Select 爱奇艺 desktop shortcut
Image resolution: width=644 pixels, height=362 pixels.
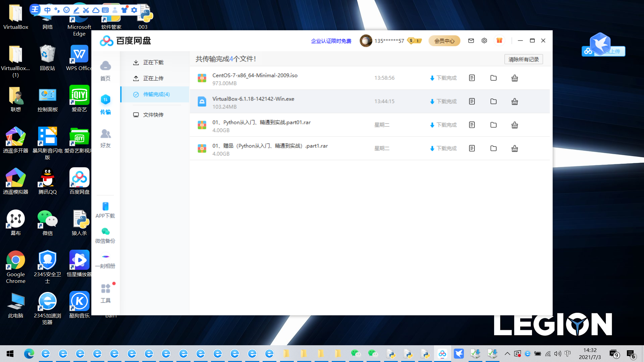point(79,99)
